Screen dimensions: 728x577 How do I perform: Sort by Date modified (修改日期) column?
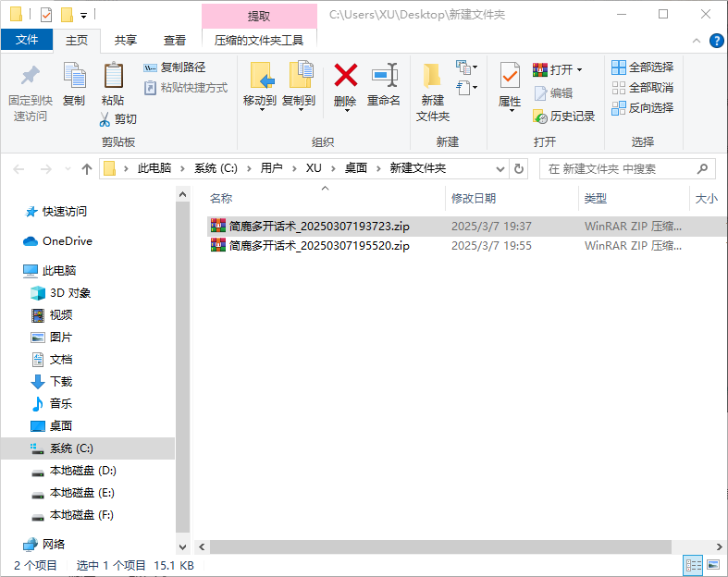click(474, 199)
